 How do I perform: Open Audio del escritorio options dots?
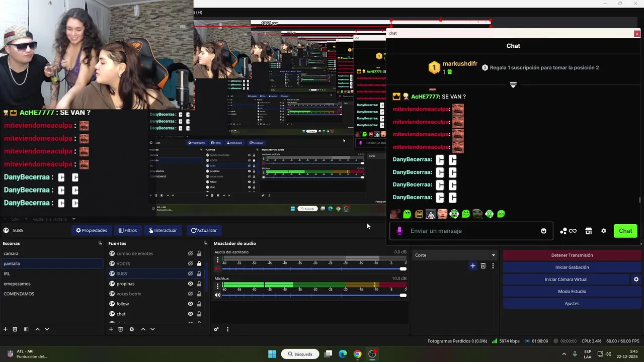pyautogui.click(x=217, y=260)
